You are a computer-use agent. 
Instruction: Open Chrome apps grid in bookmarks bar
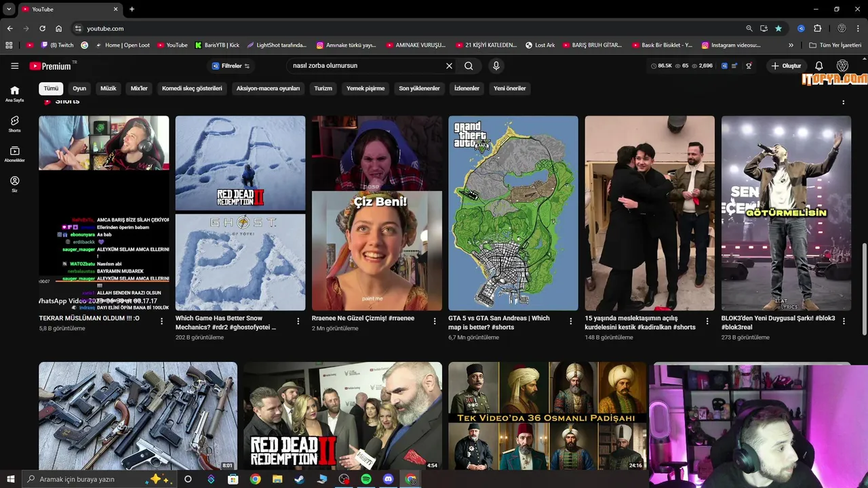(9, 45)
